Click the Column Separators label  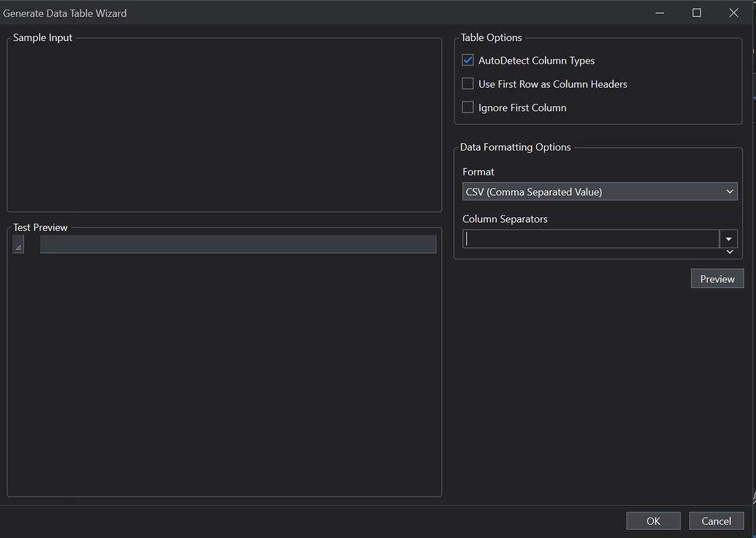(505, 219)
